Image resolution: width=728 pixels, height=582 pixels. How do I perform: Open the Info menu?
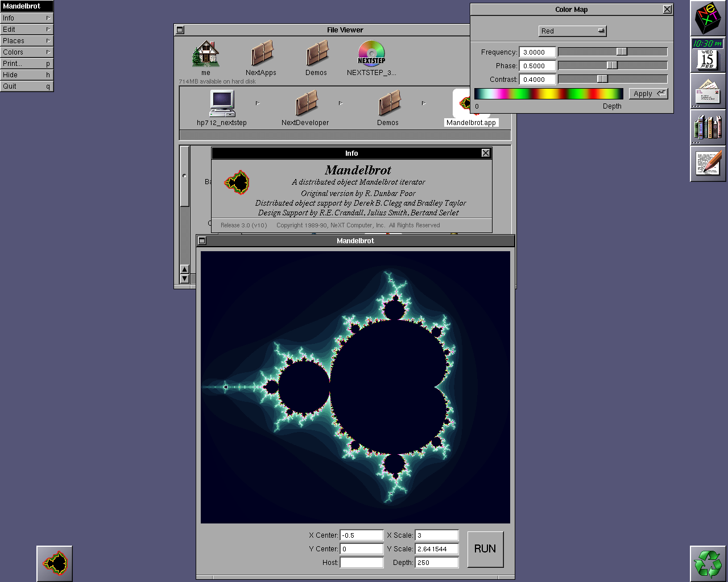pos(27,18)
